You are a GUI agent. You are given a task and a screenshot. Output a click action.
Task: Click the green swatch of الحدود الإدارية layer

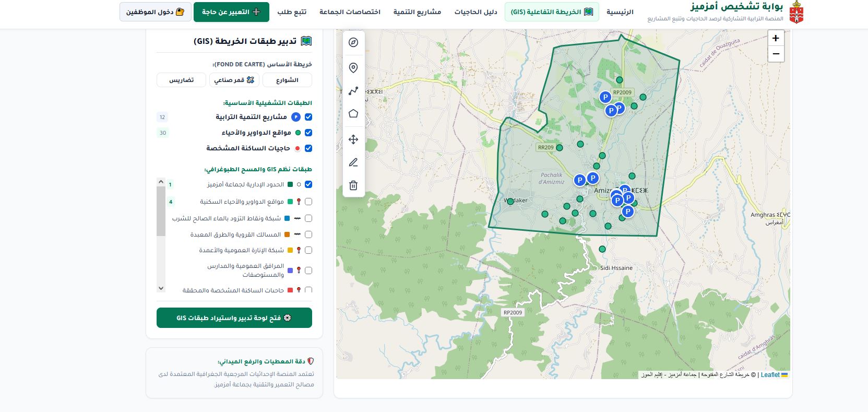(290, 184)
